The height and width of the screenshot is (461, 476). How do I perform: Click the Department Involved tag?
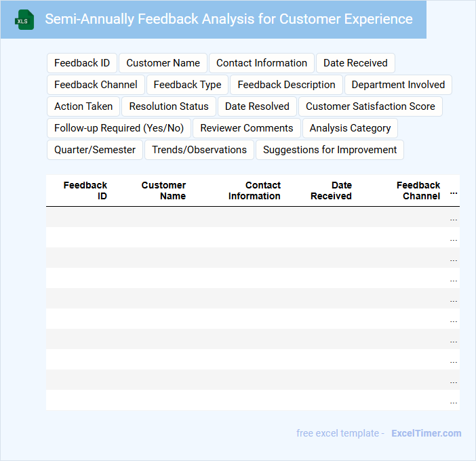(x=398, y=85)
